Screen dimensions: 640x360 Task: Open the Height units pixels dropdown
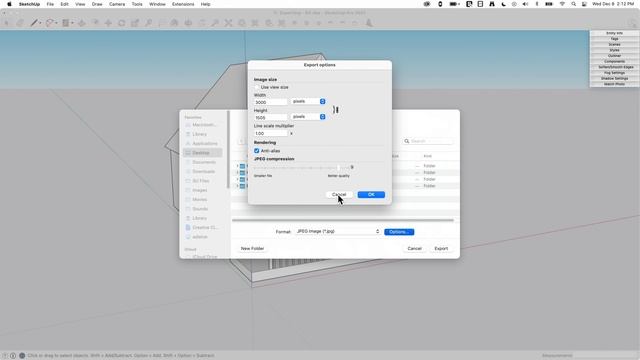tap(308, 117)
